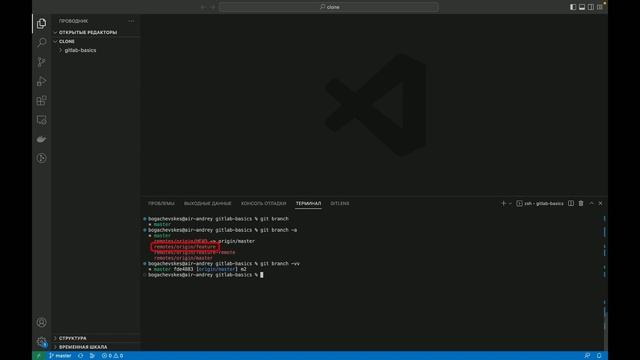Screen dimensions: 640x360
Task: Click the 'git branch -vv' command text
Action: pos(280,264)
